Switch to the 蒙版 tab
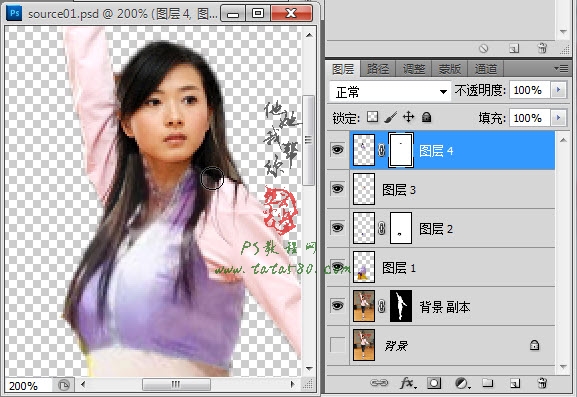This screenshot has height=397, width=577. [450, 69]
